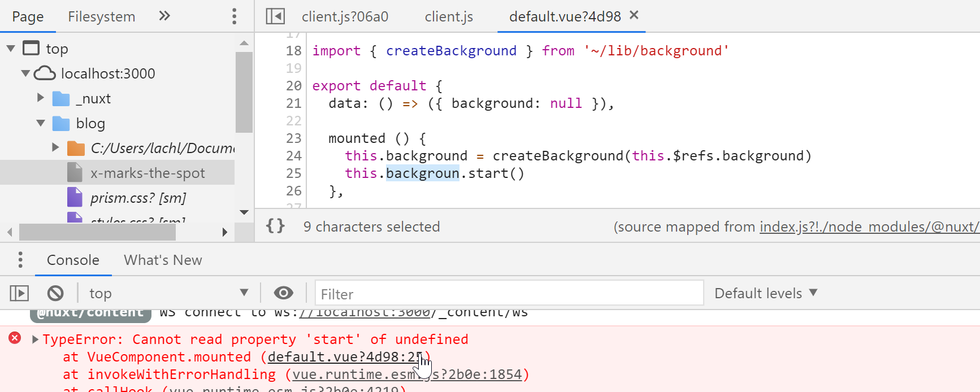Show the console sidebar panel icon

19,293
